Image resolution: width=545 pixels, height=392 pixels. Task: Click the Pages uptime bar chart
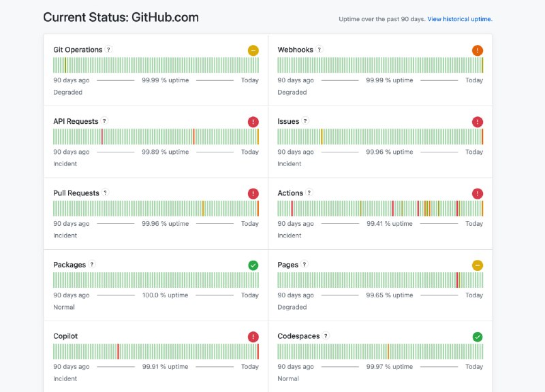(380, 280)
